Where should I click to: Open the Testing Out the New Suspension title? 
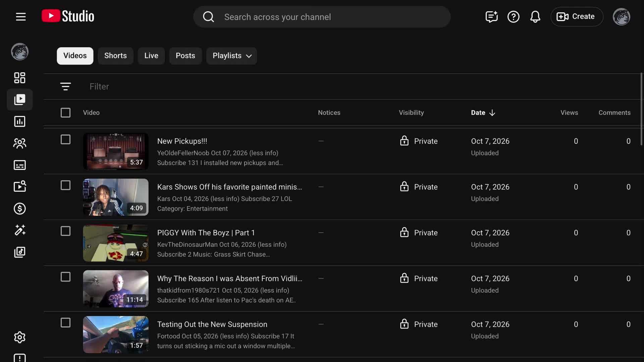(212, 324)
